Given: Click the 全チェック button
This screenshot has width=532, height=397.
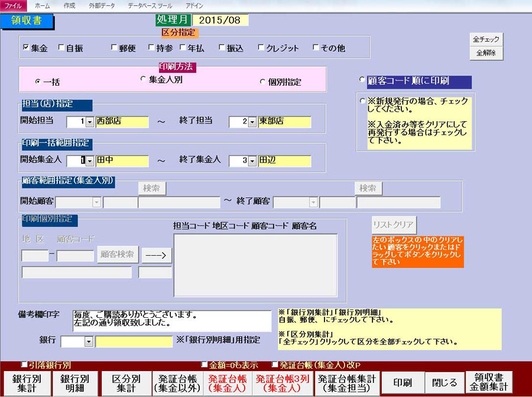Looking at the screenshot, I should coord(486,40).
